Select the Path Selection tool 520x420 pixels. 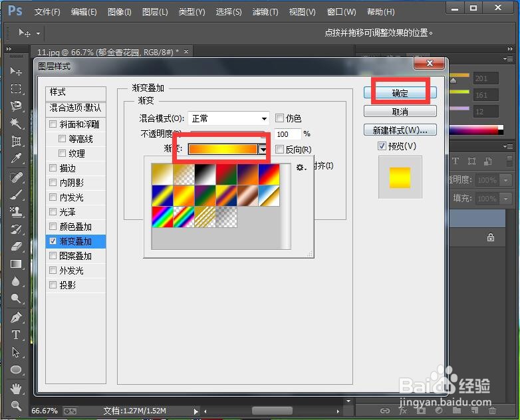(x=15, y=352)
